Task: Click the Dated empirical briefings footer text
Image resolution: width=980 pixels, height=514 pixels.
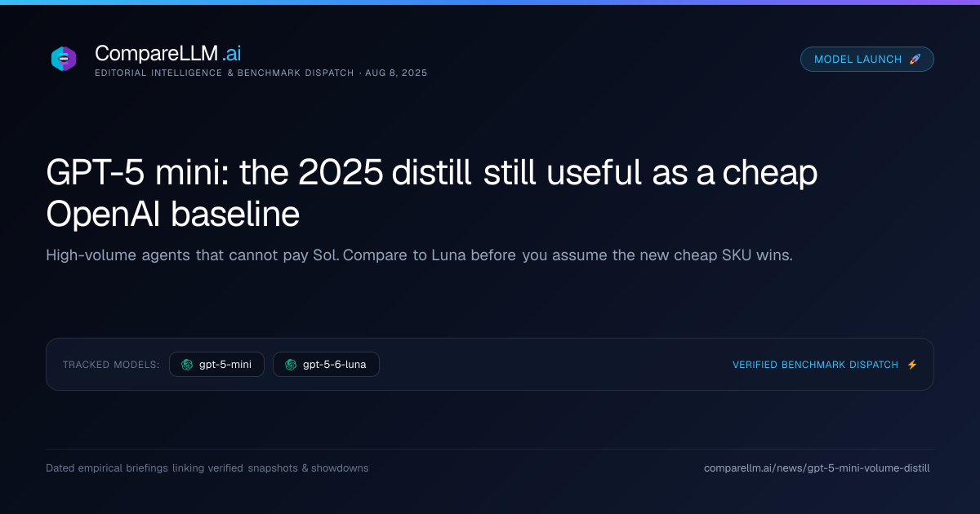Action: tap(207, 468)
